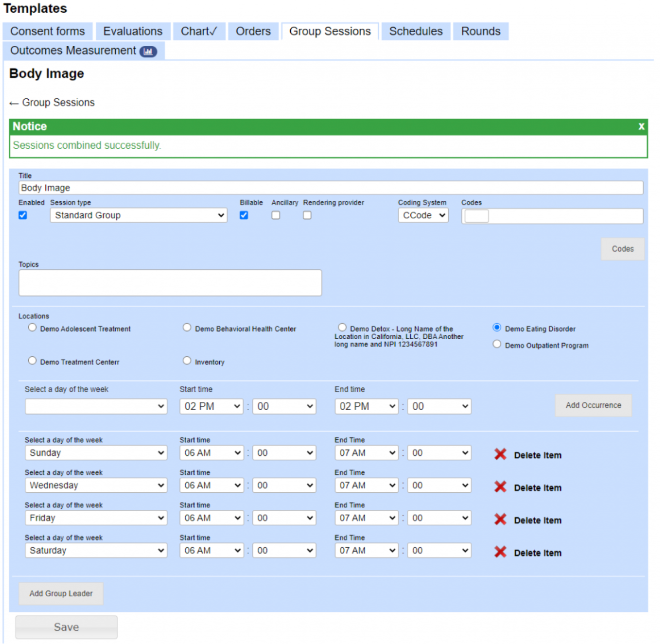Screen dimensions: 660x644
Task: Click inside the Topics text area
Action: 170,282
